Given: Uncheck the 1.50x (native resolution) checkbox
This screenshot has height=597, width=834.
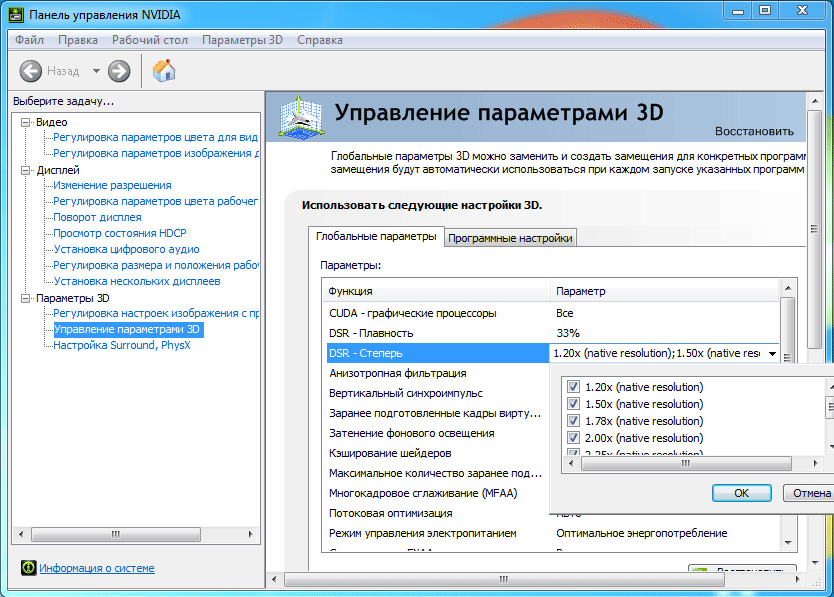Looking at the screenshot, I should pos(573,404).
